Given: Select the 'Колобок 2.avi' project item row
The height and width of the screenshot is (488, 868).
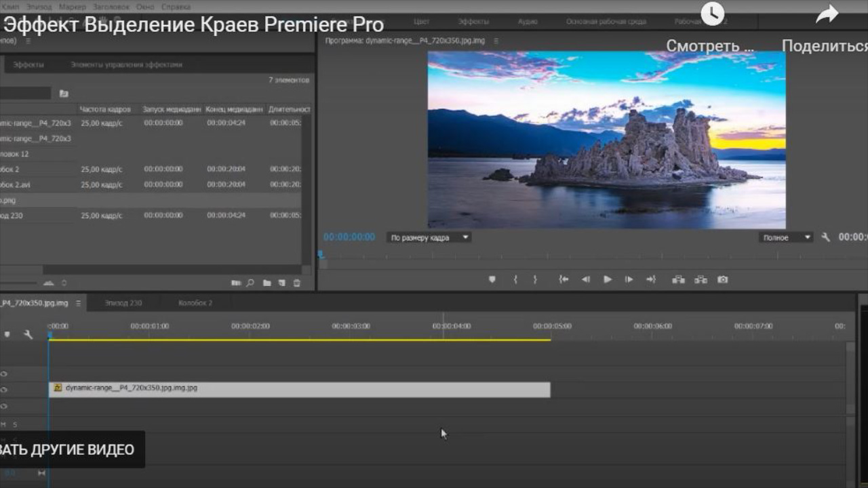Looking at the screenshot, I should tap(151, 184).
